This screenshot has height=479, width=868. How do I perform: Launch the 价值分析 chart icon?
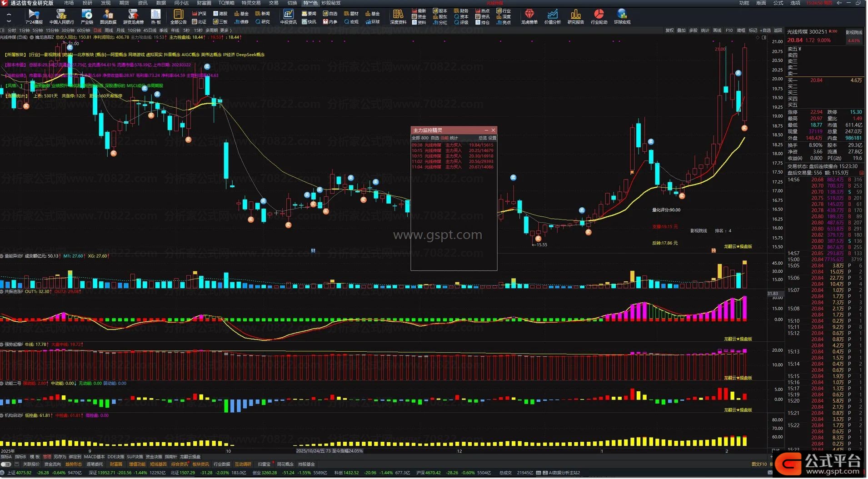[552, 16]
